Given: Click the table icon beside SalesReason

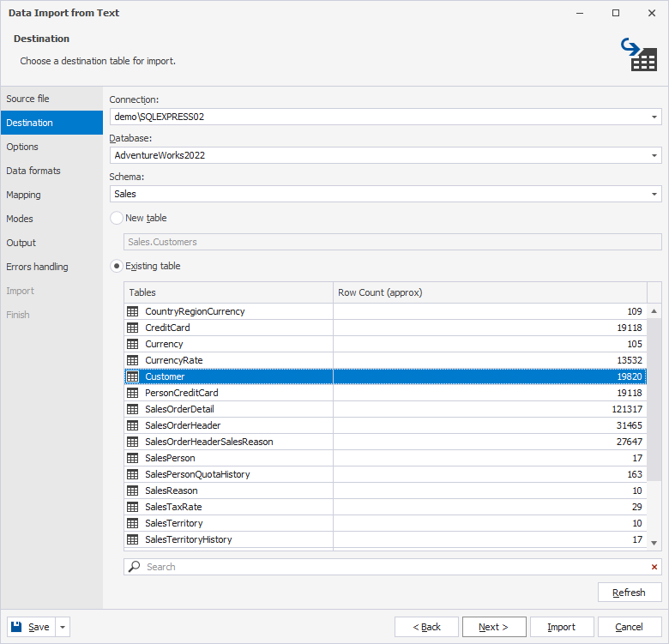Looking at the screenshot, I should pyautogui.click(x=133, y=491).
